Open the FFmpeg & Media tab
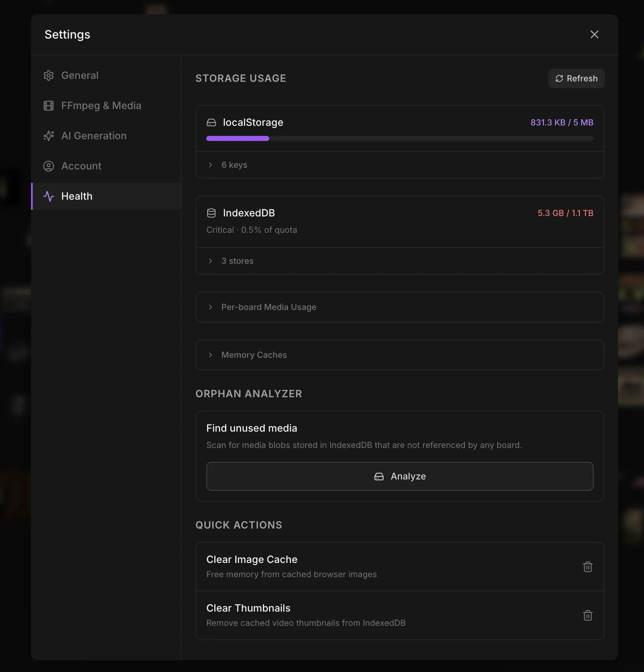The image size is (644, 672). (101, 106)
